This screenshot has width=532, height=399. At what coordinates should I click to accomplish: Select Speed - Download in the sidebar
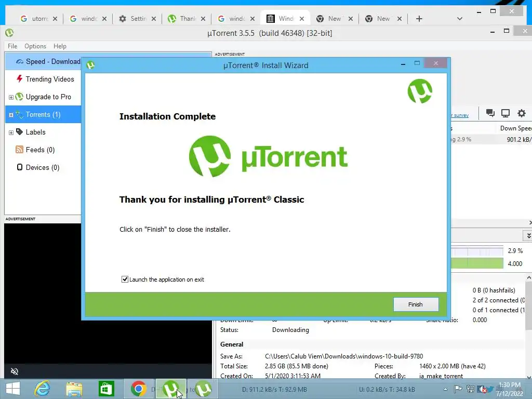click(x=43, y=61)
